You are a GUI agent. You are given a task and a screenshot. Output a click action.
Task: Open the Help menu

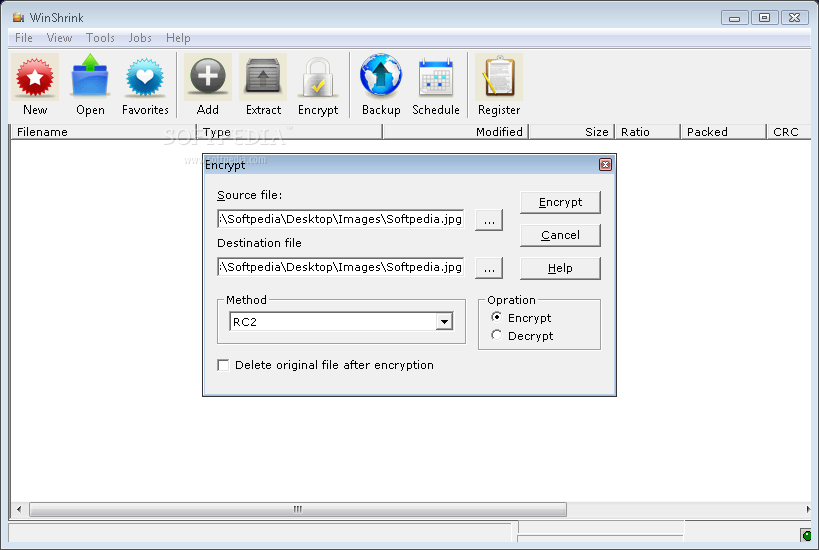pos(178,38)
